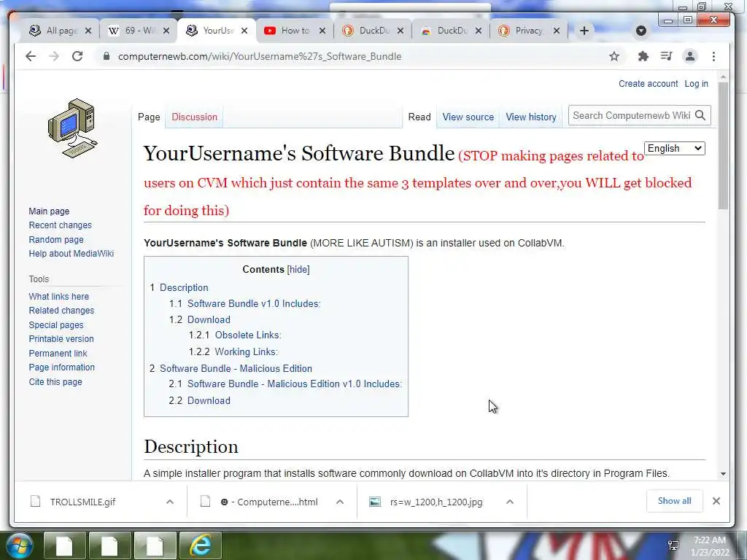Viewport: 747px width, 560px height.
Task: Close the Privacy tab
Action: click(557, 31)
